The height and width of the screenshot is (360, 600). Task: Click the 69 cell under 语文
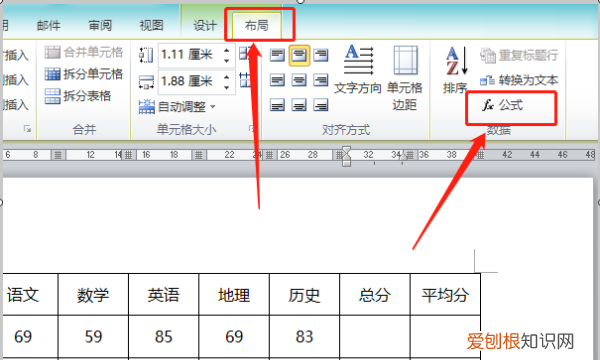click(30, 337)
